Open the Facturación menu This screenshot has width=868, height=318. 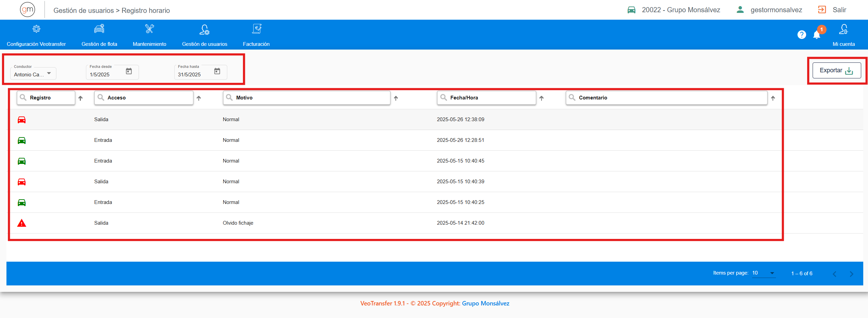pyautogui.click(x=256, y=35)
